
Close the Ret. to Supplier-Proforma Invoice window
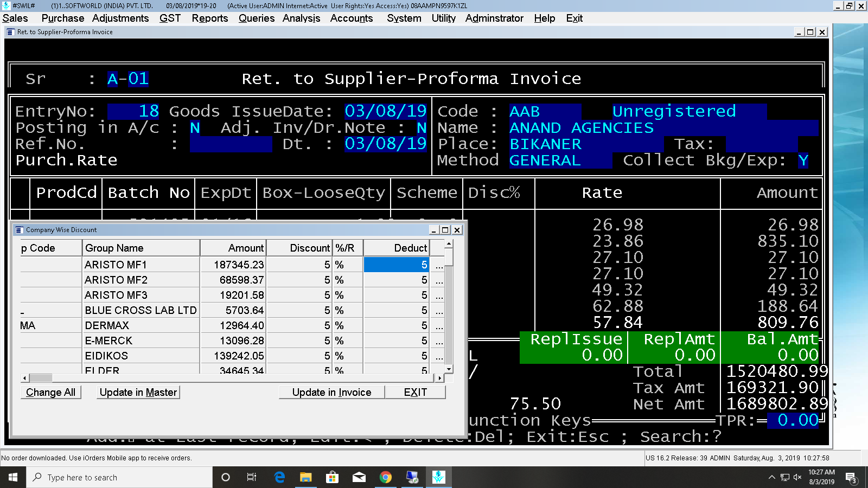click(822, 32)
